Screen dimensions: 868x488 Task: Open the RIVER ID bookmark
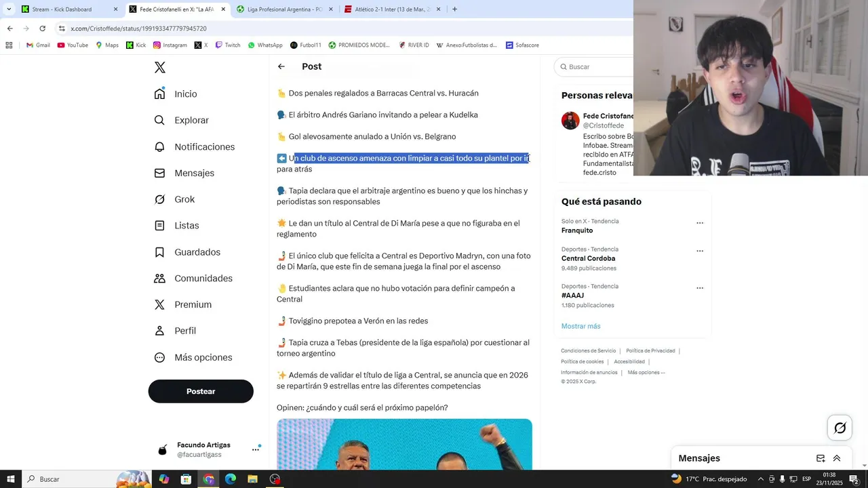coord(414,45)
